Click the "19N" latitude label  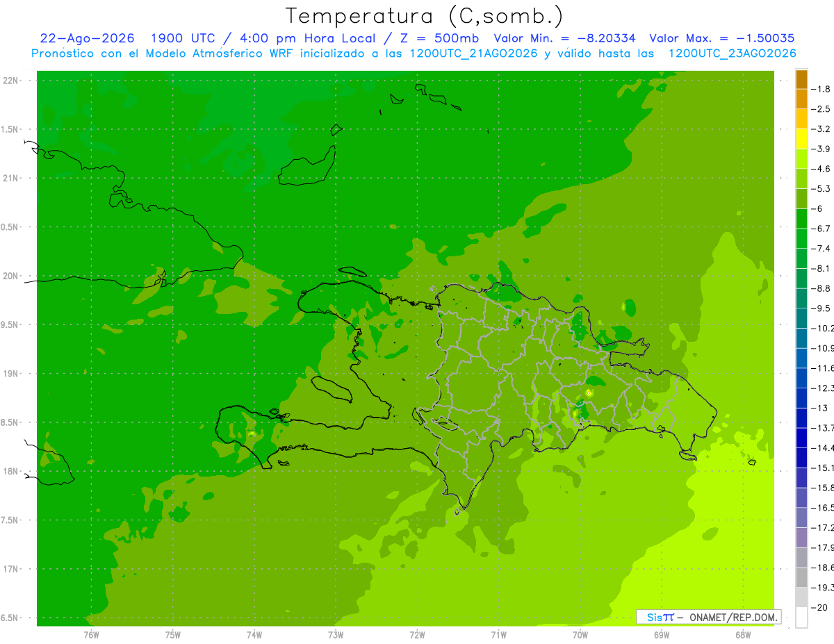[10, 374]
